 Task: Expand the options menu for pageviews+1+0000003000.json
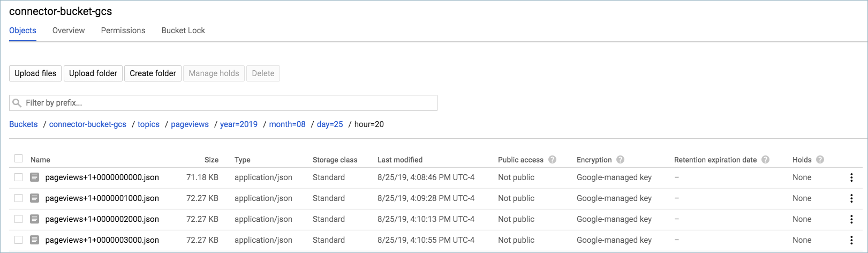851,240
